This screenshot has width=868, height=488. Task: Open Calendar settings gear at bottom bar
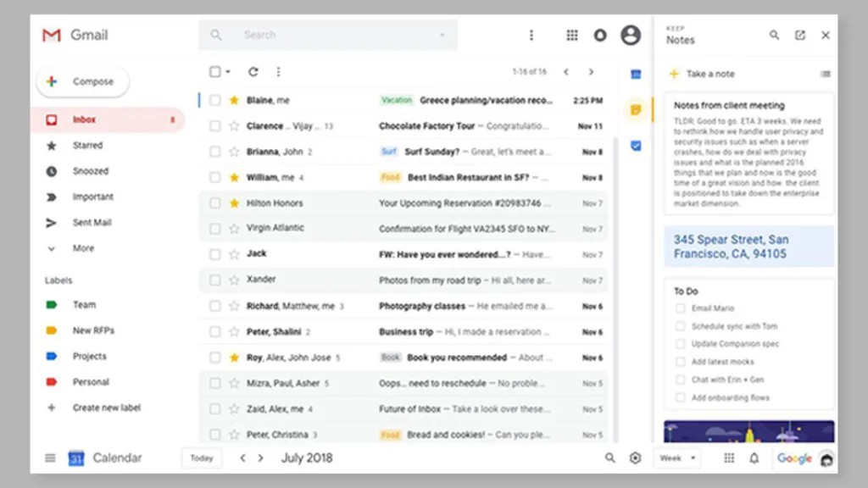click(x=635, y=457)
